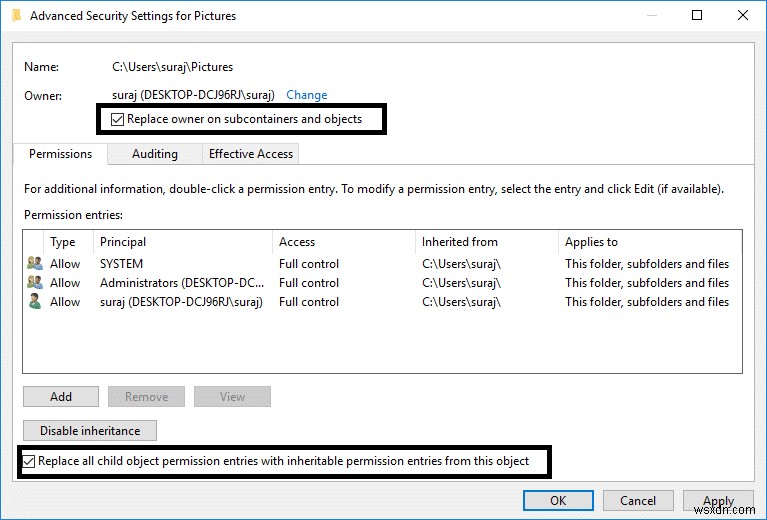Image resolution: width=767 pixels, height=520 pixels.
Task: Select the Permissions tab
Action: click(x=60, y=154)
